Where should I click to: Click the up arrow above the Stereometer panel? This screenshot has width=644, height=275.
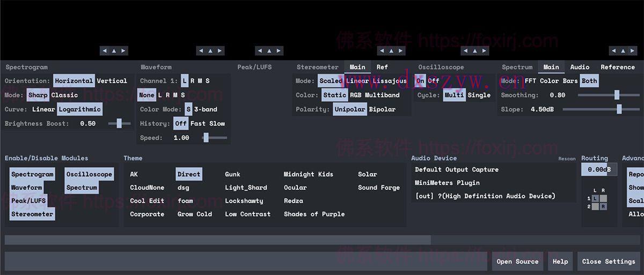391,51
